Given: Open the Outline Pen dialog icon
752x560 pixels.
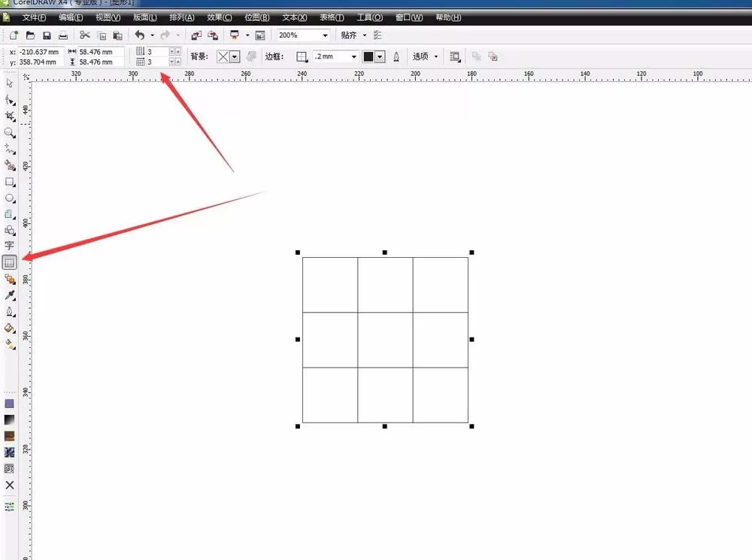Looking at the screenshot, I should click(396, 56).
